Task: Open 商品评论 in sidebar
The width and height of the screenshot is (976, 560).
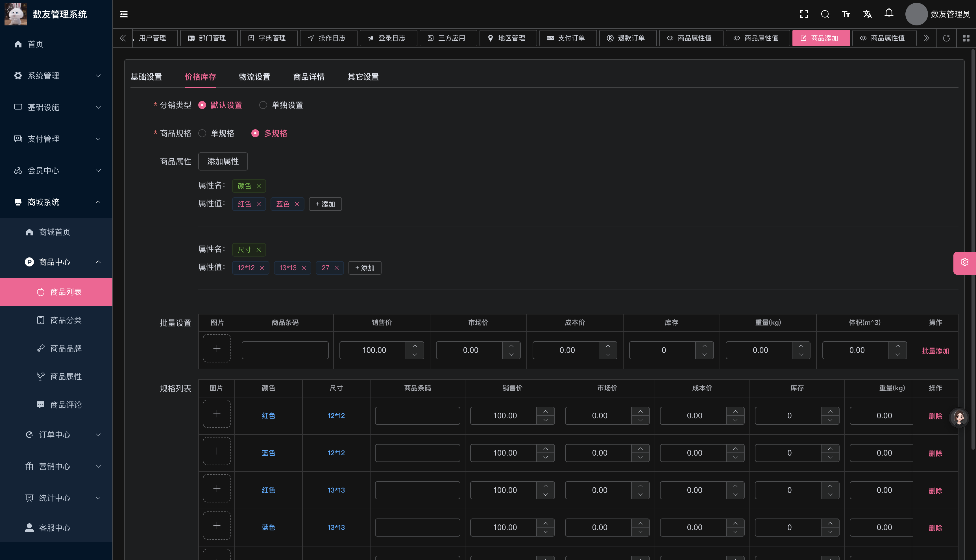Action: (x=56, y=405)
